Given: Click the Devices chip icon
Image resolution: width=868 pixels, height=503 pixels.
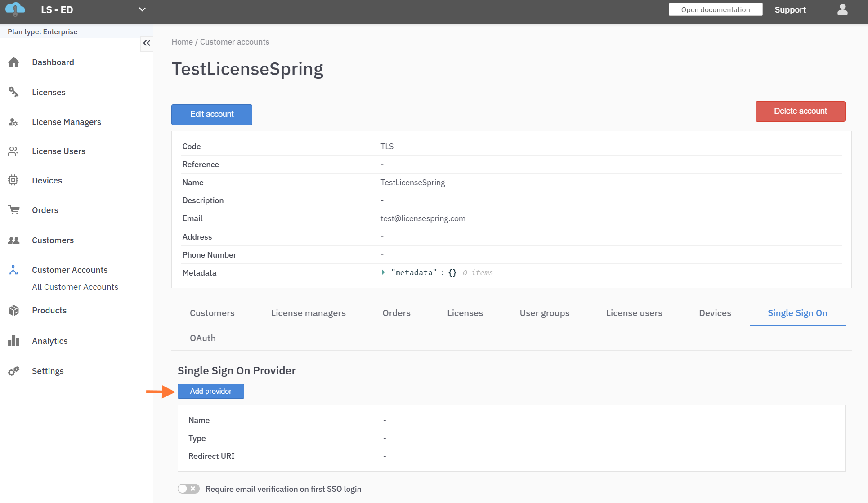Looking at the screenshot, I should (13, 180).
